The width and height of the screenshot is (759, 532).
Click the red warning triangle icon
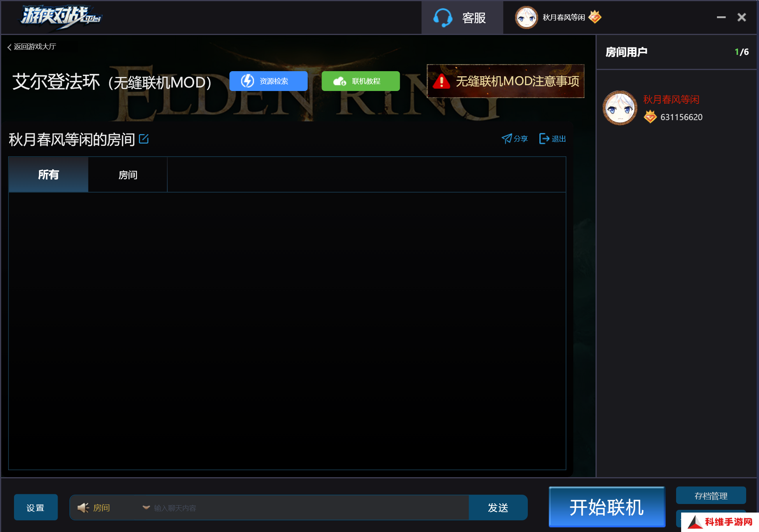click(441, 81)
